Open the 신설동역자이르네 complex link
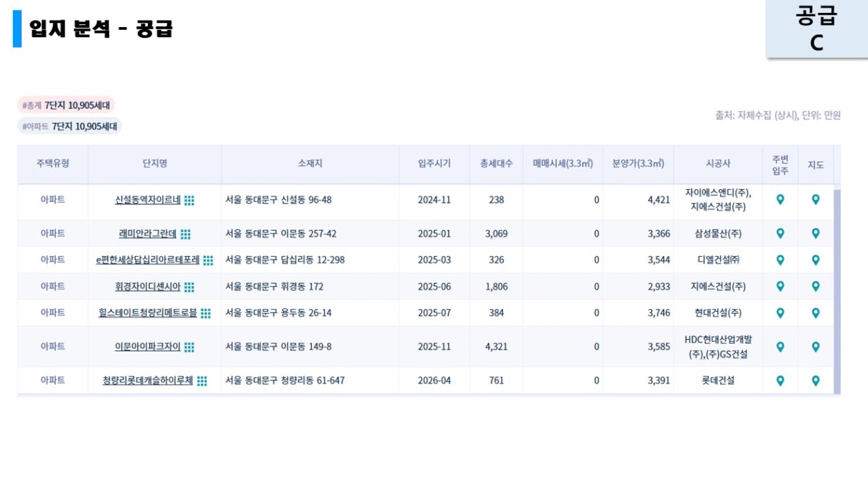The height and width of the screenshot is (488, 868). pyautogui.click(x=148, y=200)
